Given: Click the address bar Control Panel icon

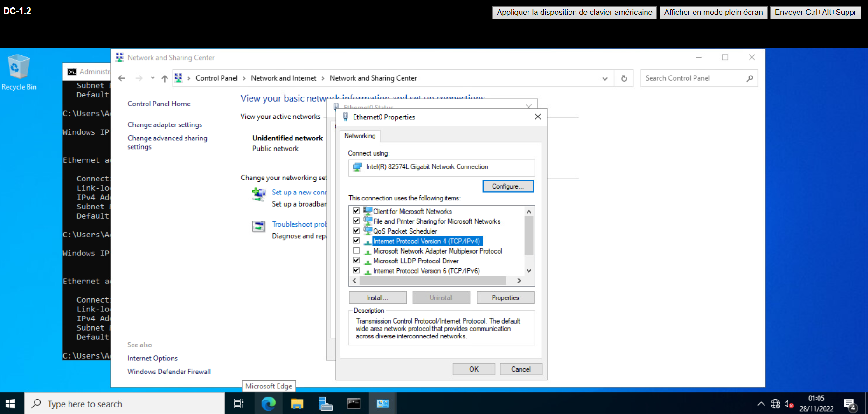Looking at the screenshot, I should tap(179, 78).
